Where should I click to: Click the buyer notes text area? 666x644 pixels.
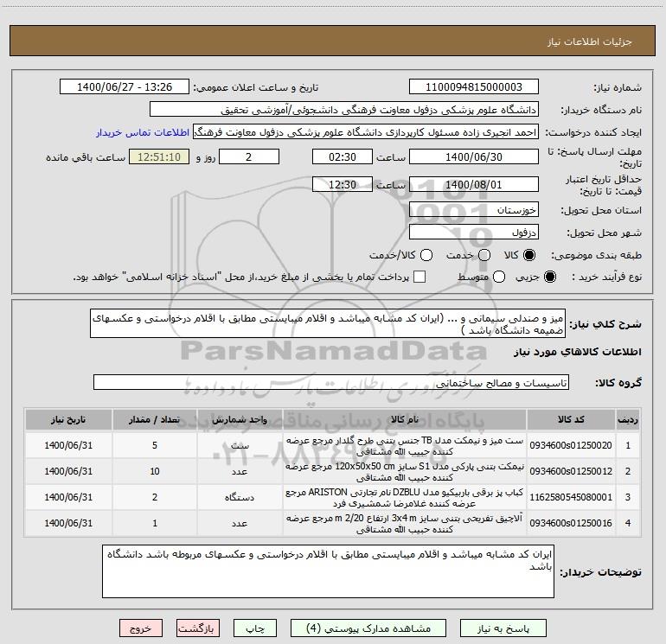(x=328, y=571)
